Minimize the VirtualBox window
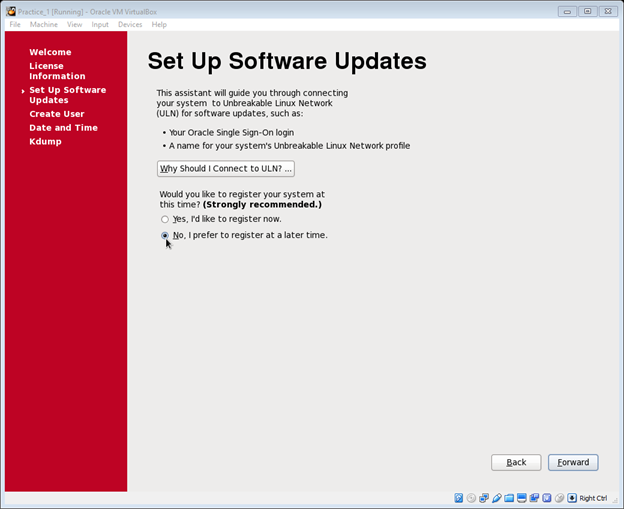Screen dimensions: 624x509 pyautogui.click(x=567, y=11)
